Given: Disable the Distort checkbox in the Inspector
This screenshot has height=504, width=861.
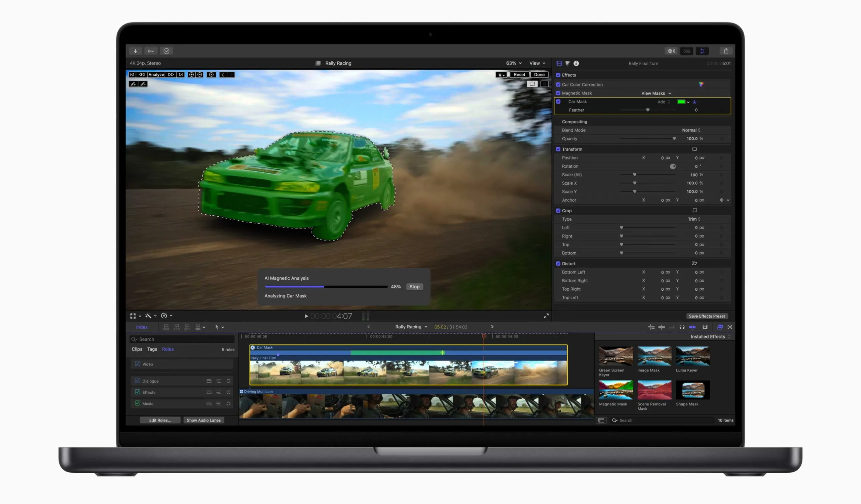Looking at the screenshot, I should pos(558,263).
